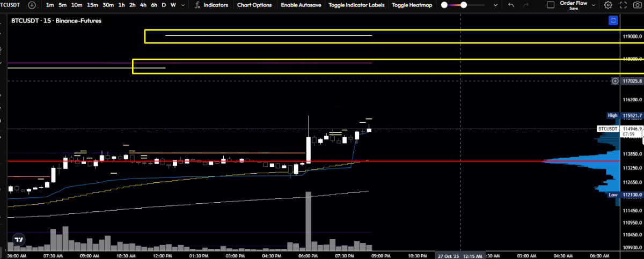Open Chart Options
Viewport: 644px width, 259px height.
(x=254, y=5)
